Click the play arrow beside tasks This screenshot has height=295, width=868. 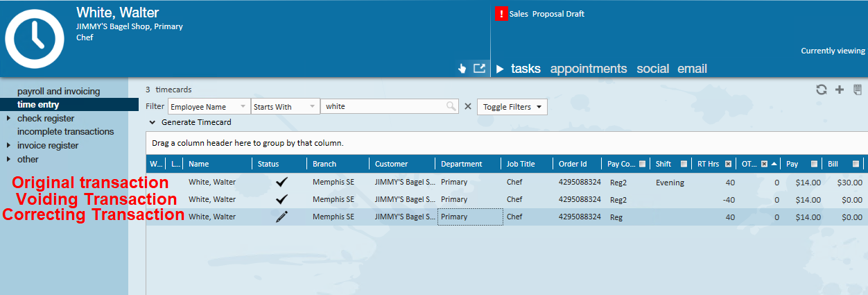coord(500,69)
